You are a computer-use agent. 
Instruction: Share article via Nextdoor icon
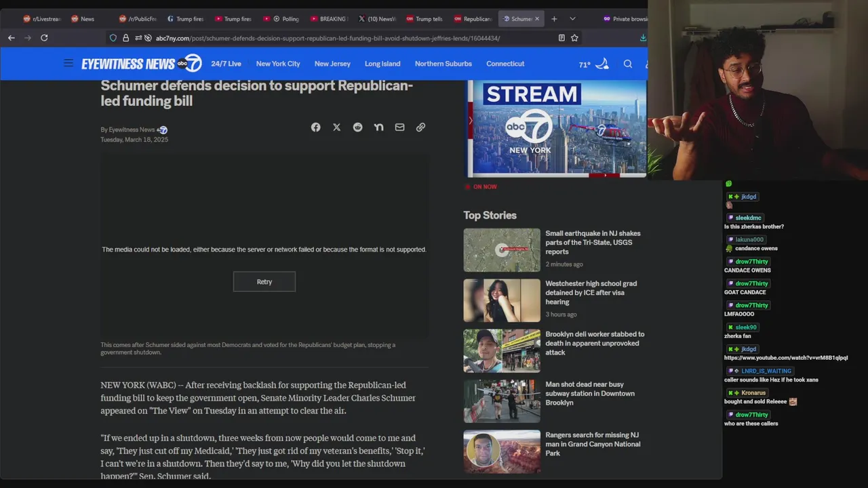tap(378, 127)
